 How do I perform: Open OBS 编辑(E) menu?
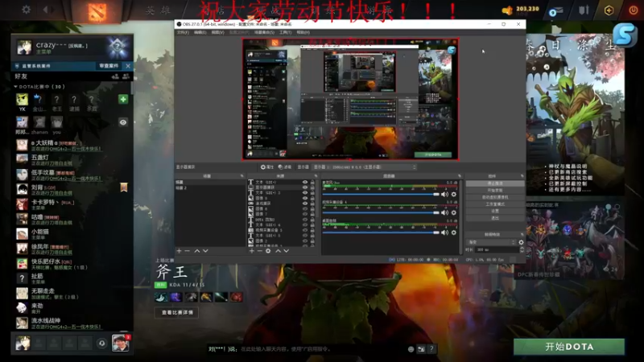tap(200, 32)
